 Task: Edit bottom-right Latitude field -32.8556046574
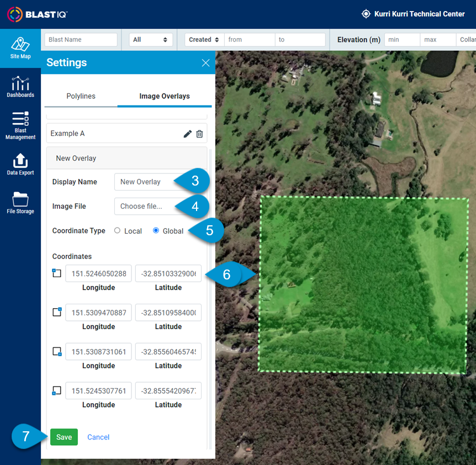[x=168, y=352]
